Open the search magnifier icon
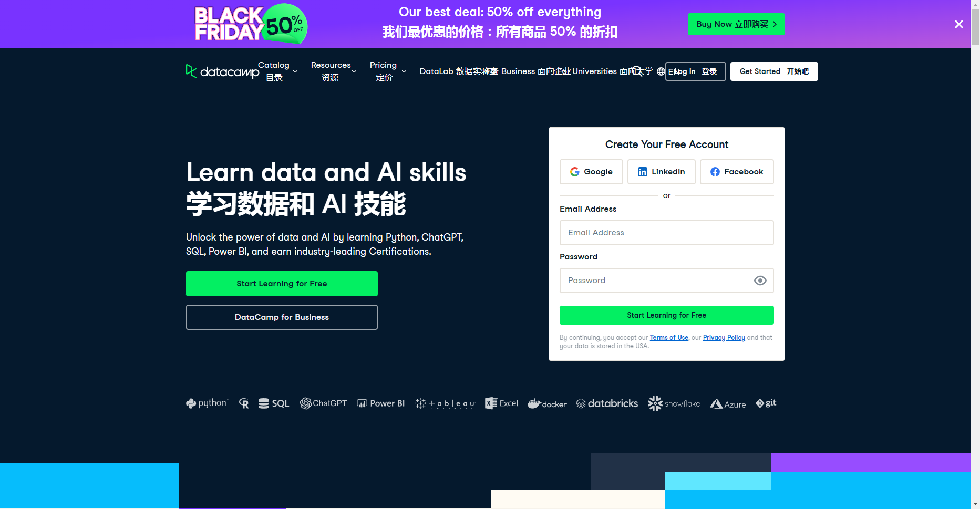This screenshot has height=509, width=980. pos(637,71)
